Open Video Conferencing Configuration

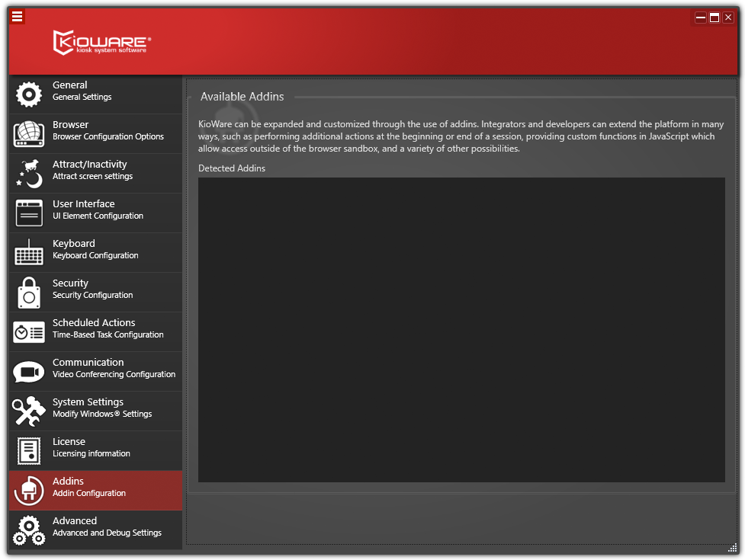click(95, 372)
